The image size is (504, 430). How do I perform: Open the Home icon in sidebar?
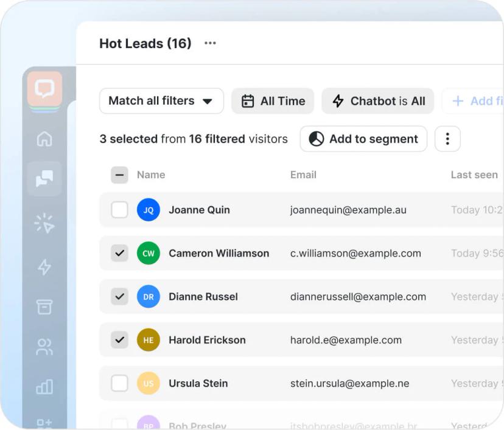pos(44,139)
